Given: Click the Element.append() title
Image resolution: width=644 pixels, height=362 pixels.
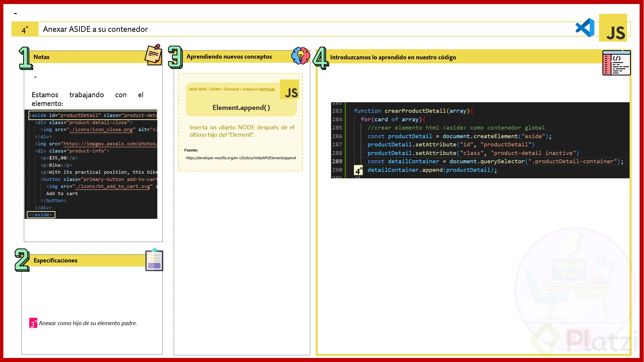Looking at the screenshot, I should click(x=241, y=108).
